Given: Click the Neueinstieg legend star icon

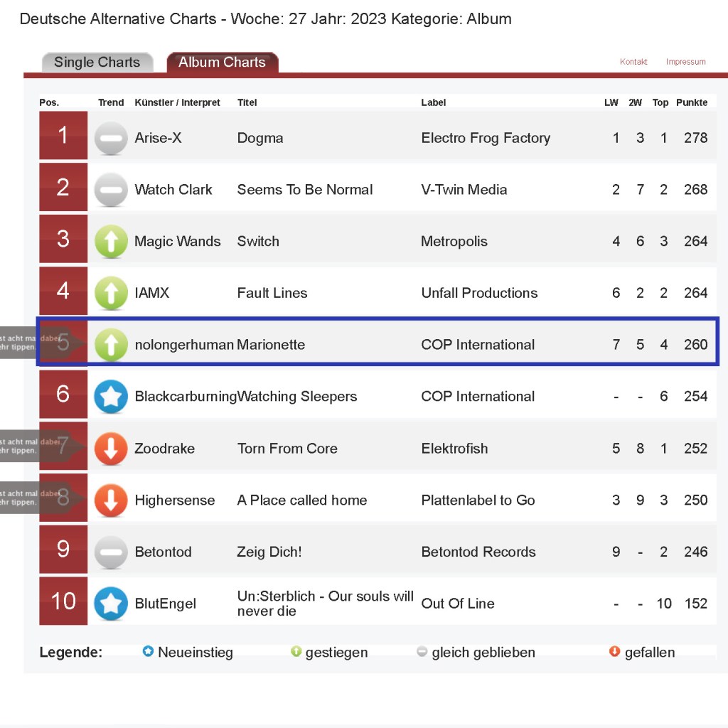Looking at the screenshot, I should tap(148, 652).
